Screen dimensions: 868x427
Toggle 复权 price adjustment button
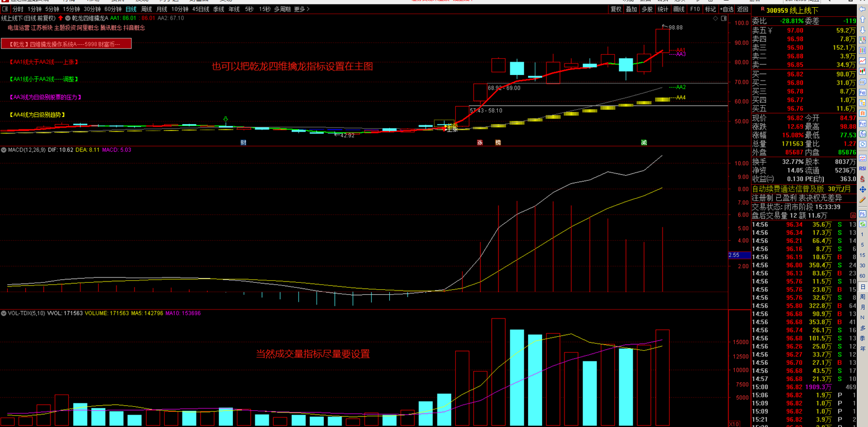click(616, 10)
